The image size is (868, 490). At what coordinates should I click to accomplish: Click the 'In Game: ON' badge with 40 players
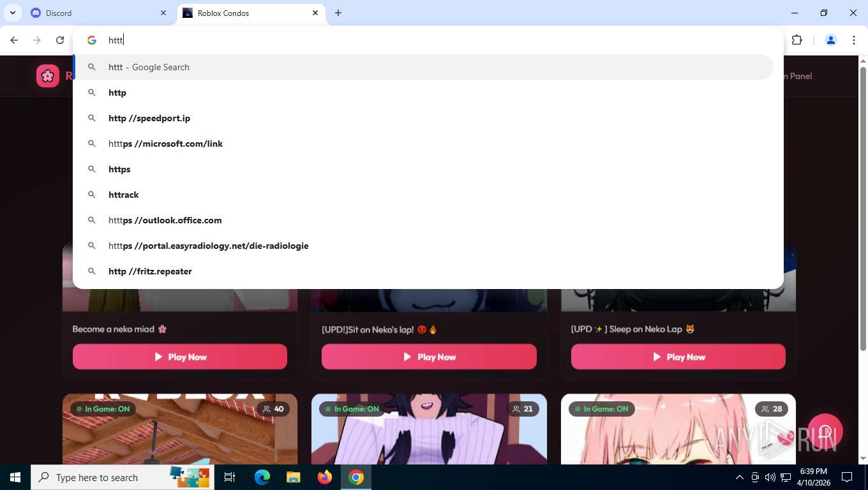[103, 409]
